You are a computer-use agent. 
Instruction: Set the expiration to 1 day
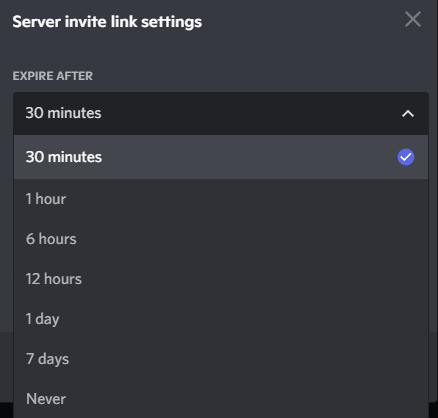click(x=221, y=319)
